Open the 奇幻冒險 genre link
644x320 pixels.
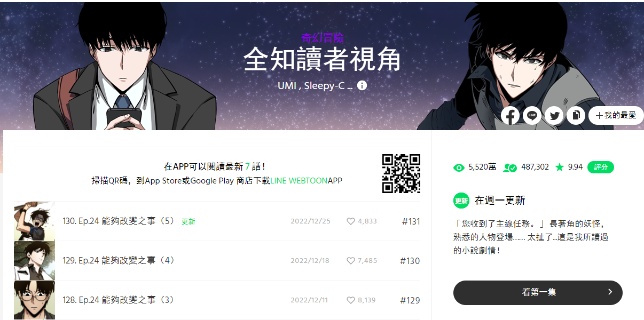322,38
